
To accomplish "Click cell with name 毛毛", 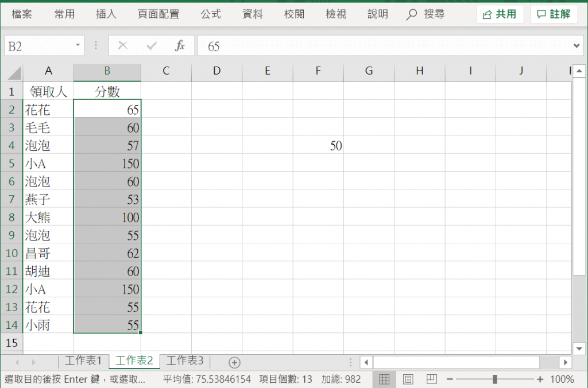I will (48, 127).
